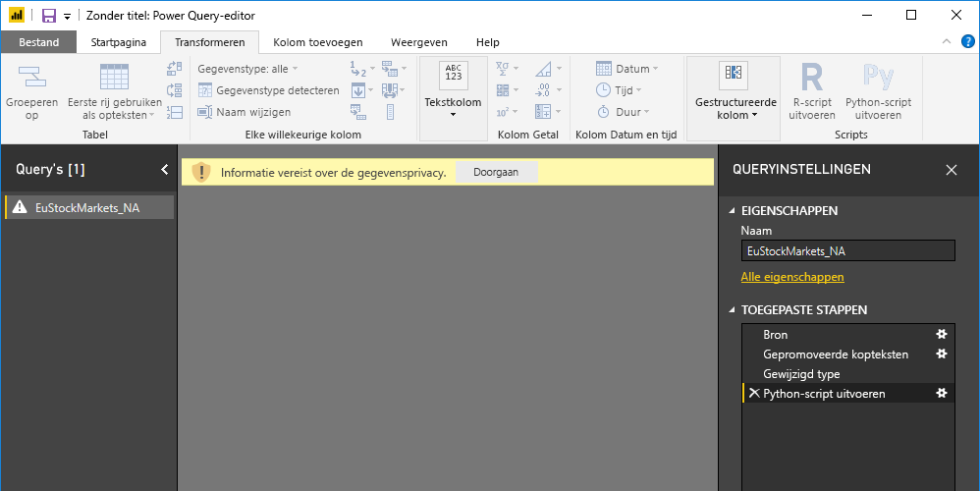Click the blue help question mark icon

click(968, 42)
